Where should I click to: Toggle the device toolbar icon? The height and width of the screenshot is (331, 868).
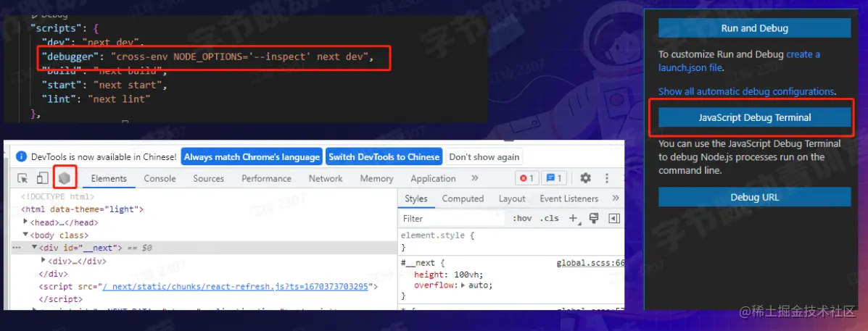coord(43,178)
